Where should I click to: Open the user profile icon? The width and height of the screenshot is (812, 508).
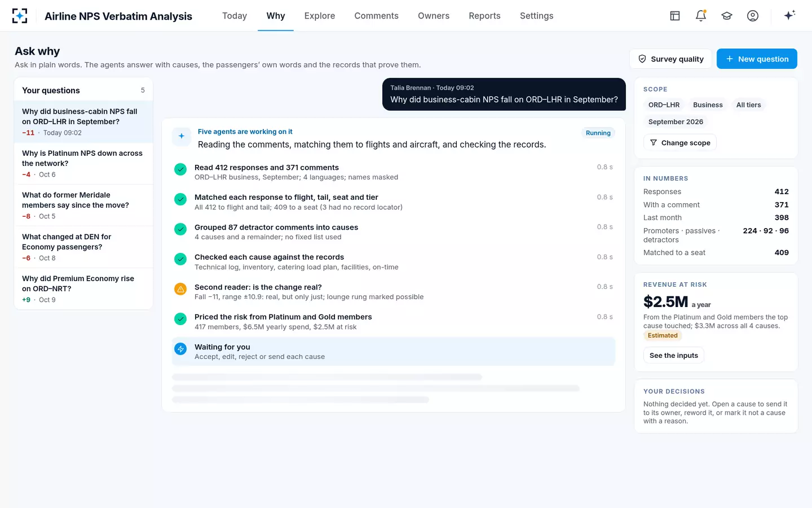tap(753, 16)
